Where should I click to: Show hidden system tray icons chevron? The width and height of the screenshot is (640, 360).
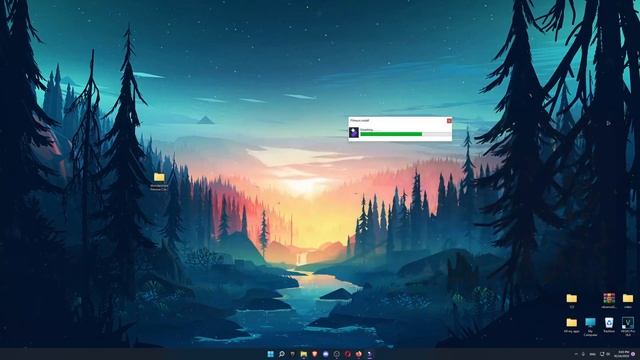(576, 354)
